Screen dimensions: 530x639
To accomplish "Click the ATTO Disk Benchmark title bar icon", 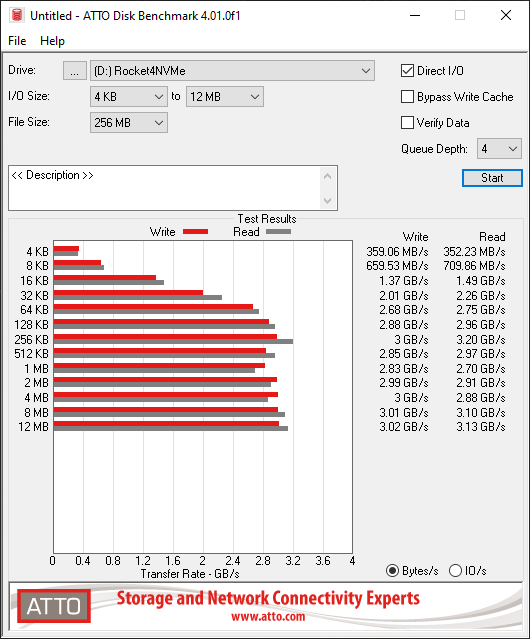I will tap(17, 15).
